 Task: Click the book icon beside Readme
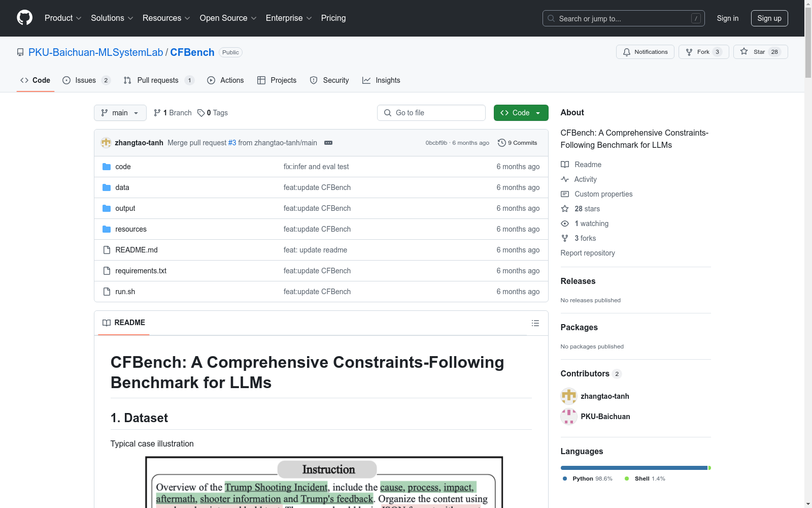565,165
